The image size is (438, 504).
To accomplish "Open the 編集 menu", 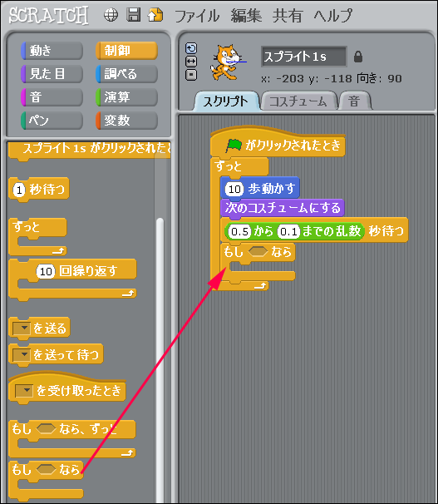I will (246, 16).
